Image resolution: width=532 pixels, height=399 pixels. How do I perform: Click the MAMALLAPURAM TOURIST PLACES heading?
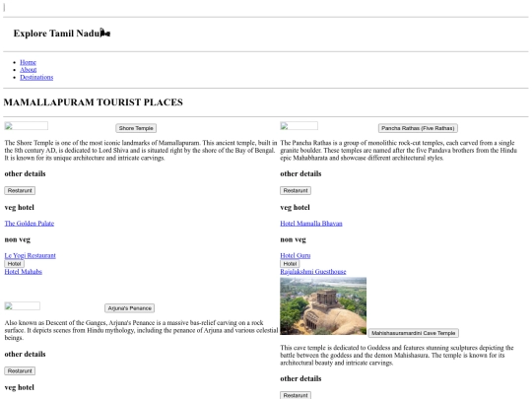pyautogui.click(x=94, y=102)
